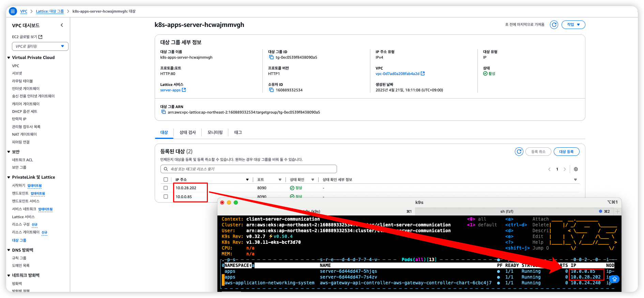Collapse PrivateLink 및 Lattice section
Viewport: 644px width, 298px height.
(9, 177)
